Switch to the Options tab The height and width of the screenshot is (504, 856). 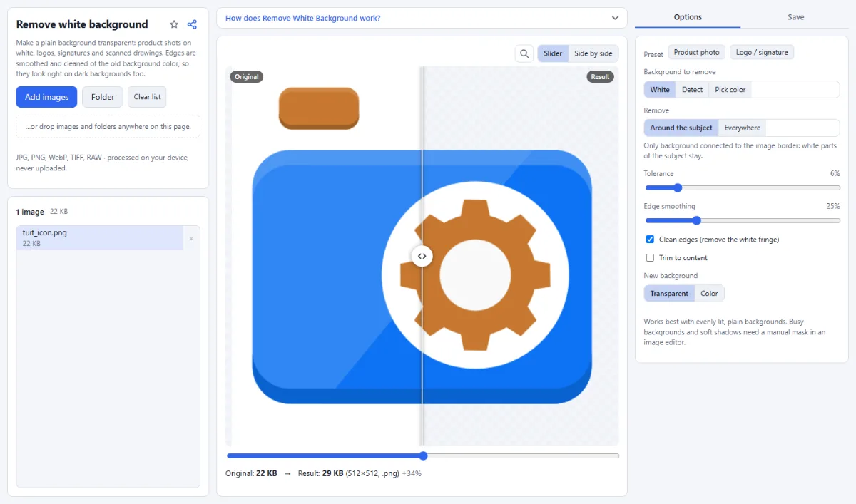(688, 17)
